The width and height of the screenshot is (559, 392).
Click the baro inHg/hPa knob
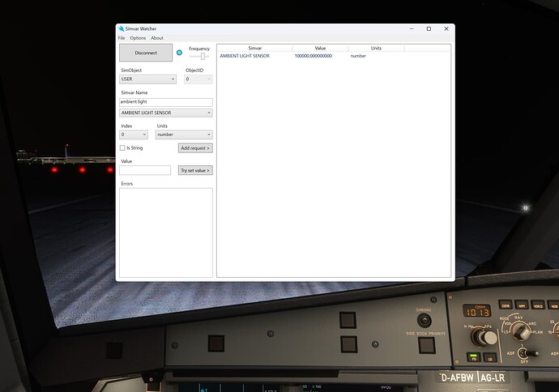(484, 337)
